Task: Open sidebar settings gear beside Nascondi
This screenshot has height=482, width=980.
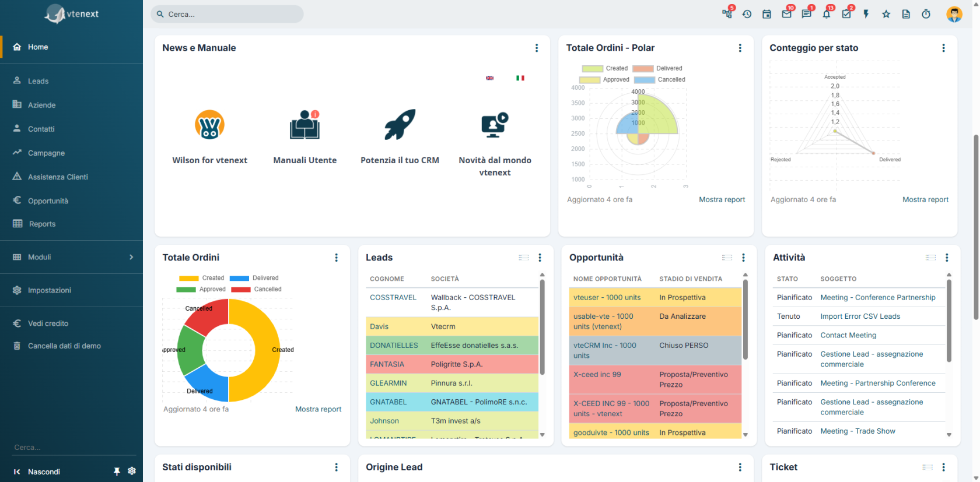Action: click(x=132, y=471)
